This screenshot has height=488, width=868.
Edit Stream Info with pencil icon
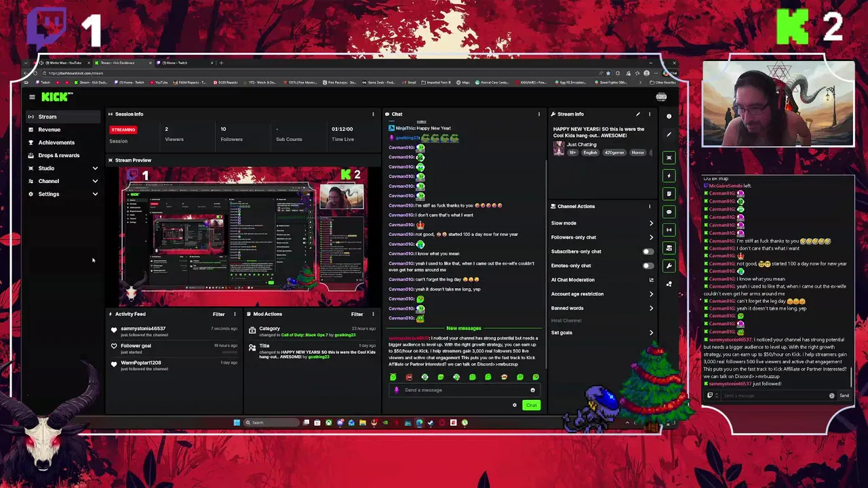(637, 114)
